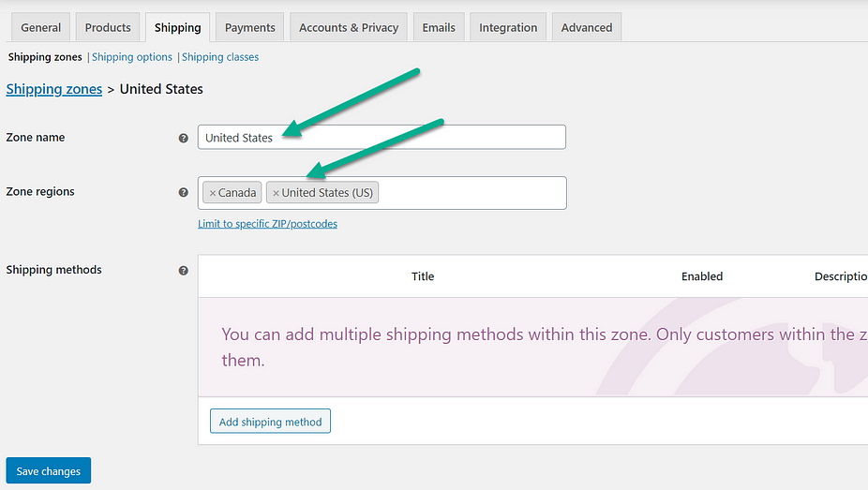This screenshot has width=868, height=490.
Task: Open the General settings tab
Action: pyautogui.click(x=41, y=27)
